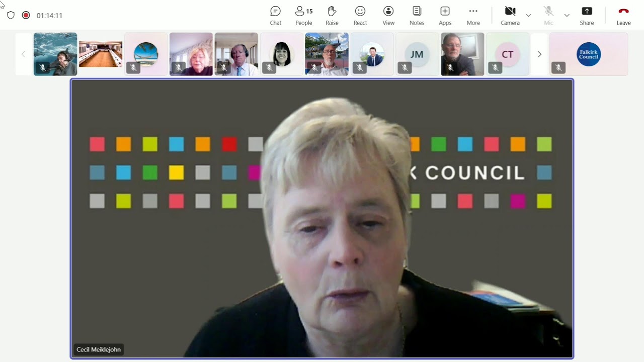
Task: Leave the meeting
Action: 623,16
